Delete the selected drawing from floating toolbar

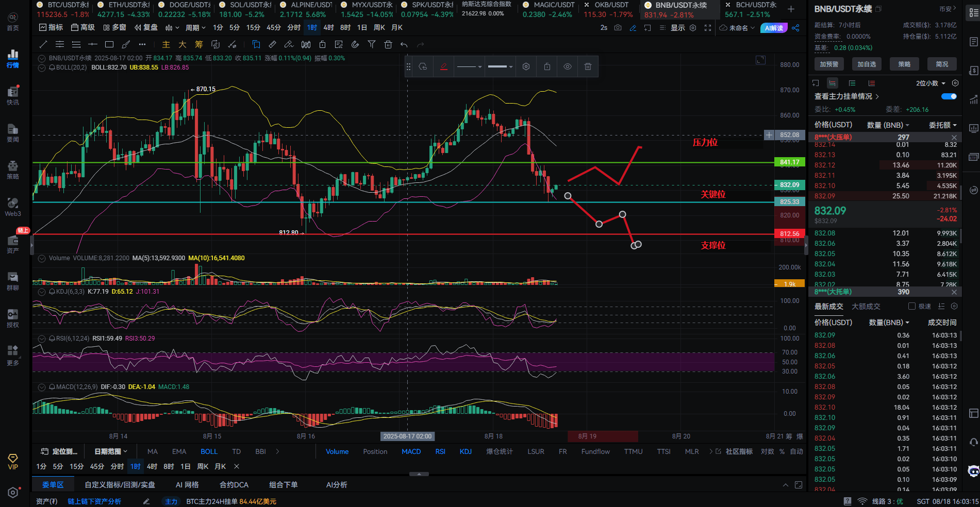pos(588,66)
